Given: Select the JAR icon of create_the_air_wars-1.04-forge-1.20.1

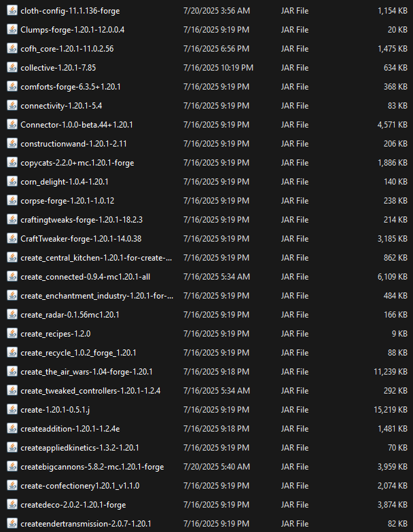Looking at the screenshot, I should 12,372.
